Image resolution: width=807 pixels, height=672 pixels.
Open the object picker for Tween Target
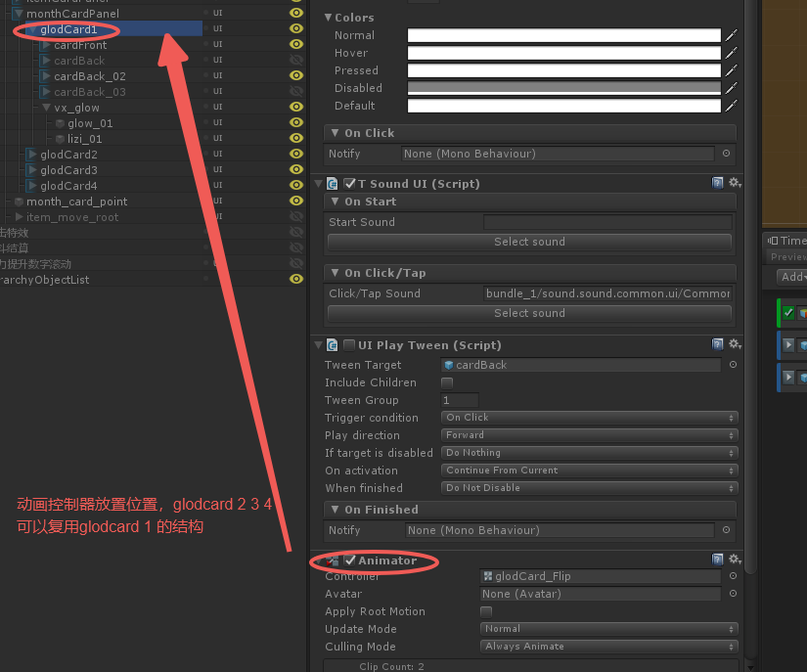(x=733, y=364)
